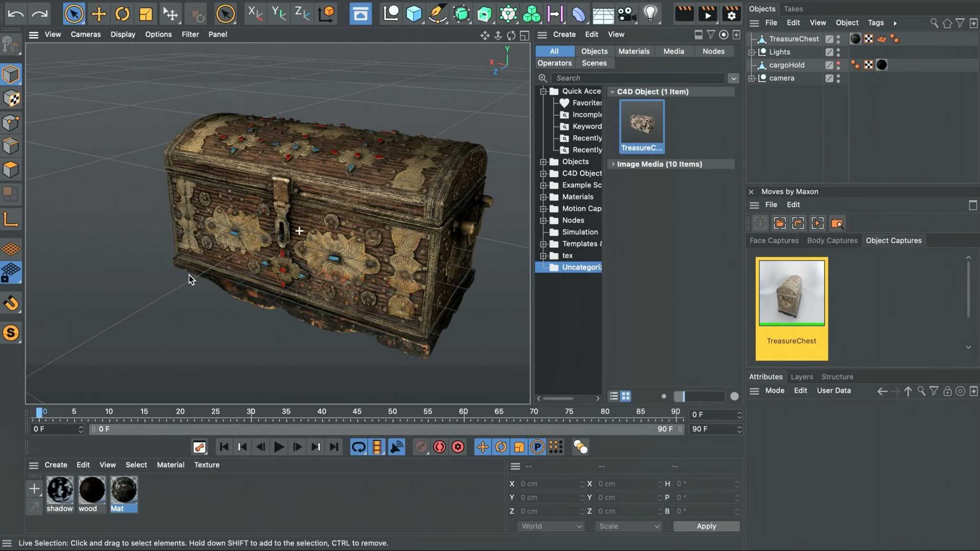Screen dimensions: 980x551
Task: Select the Live Selection tool
Action: coord(74,13)
